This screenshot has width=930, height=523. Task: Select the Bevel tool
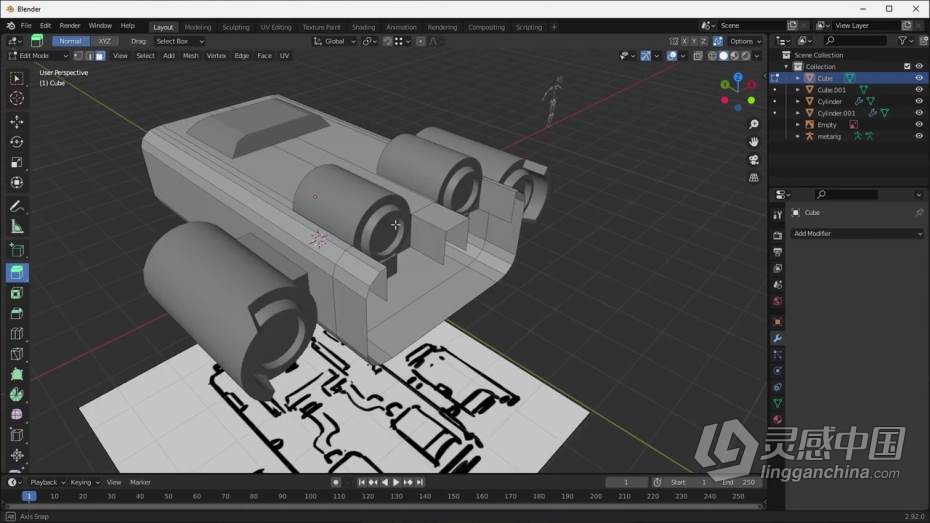point(17,313)
